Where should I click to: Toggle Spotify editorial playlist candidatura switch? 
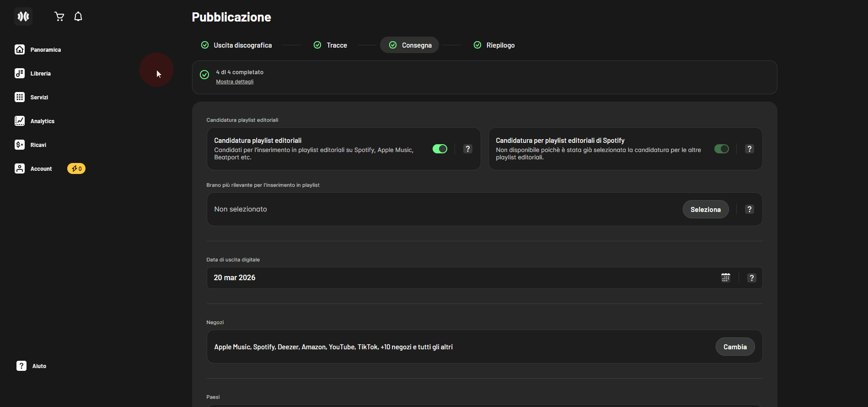[x=721, y=149]
